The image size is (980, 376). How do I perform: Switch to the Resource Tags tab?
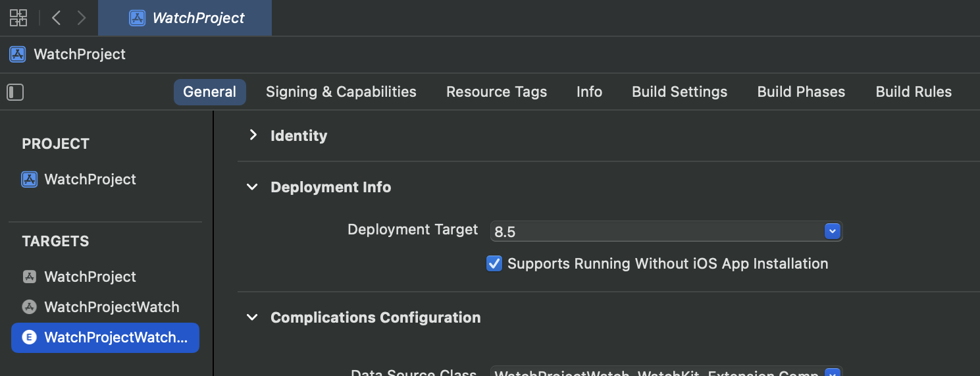point(496,92)
